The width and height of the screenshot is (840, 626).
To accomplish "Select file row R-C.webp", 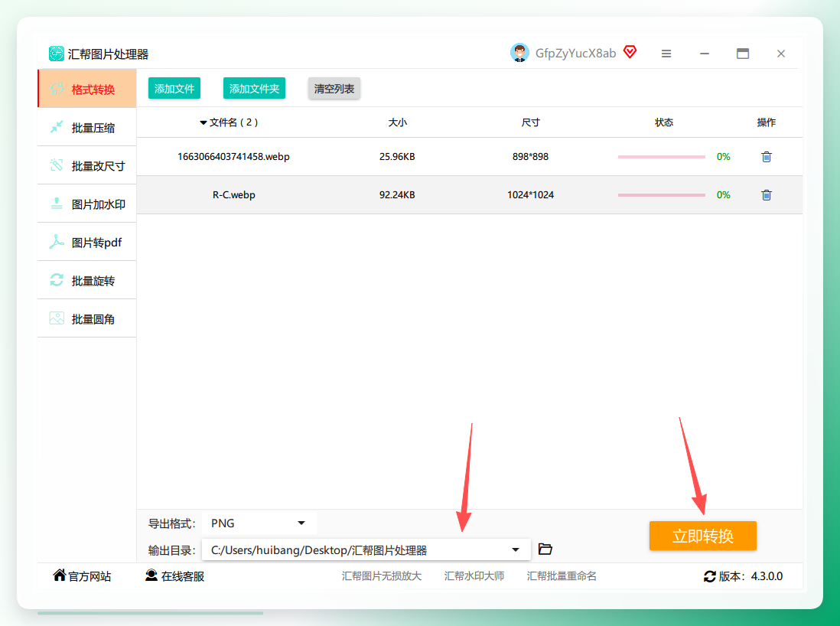I will pos(469,195).
